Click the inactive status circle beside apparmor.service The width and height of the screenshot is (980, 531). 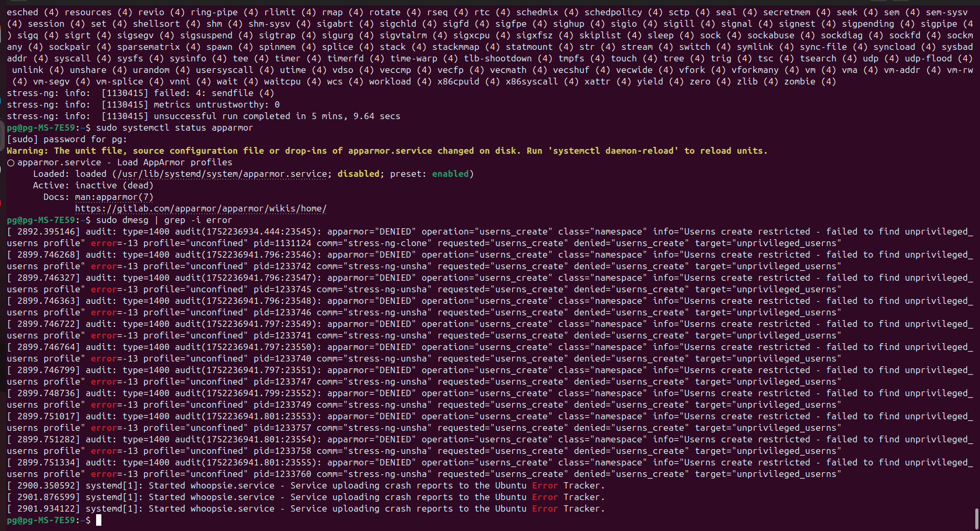tap(11, 163)
